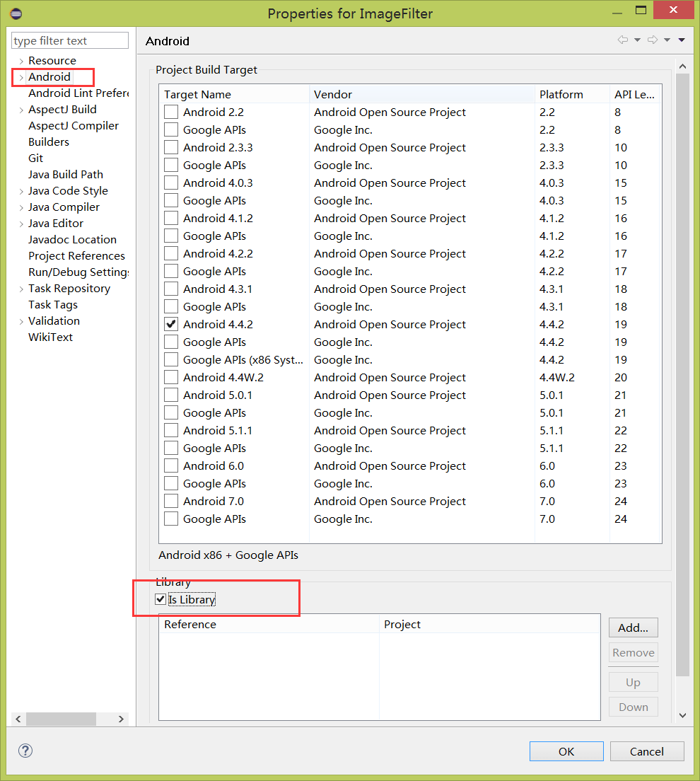Enable the Android 2.2 build target
Screen dimensions: 700x781
click(170, 112)
